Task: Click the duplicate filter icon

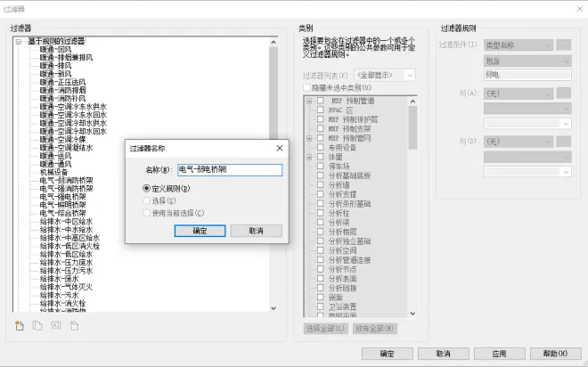Action: 37,325
